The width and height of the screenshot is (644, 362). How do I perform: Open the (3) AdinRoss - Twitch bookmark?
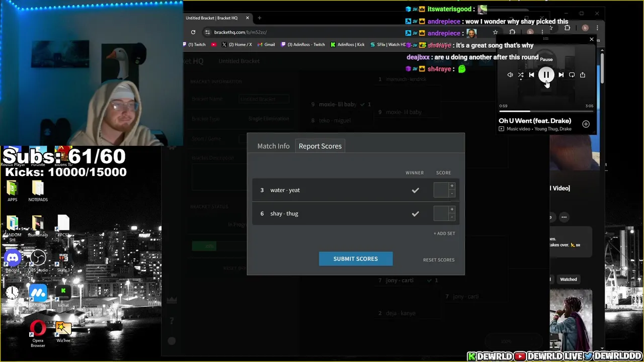[303, 45]
